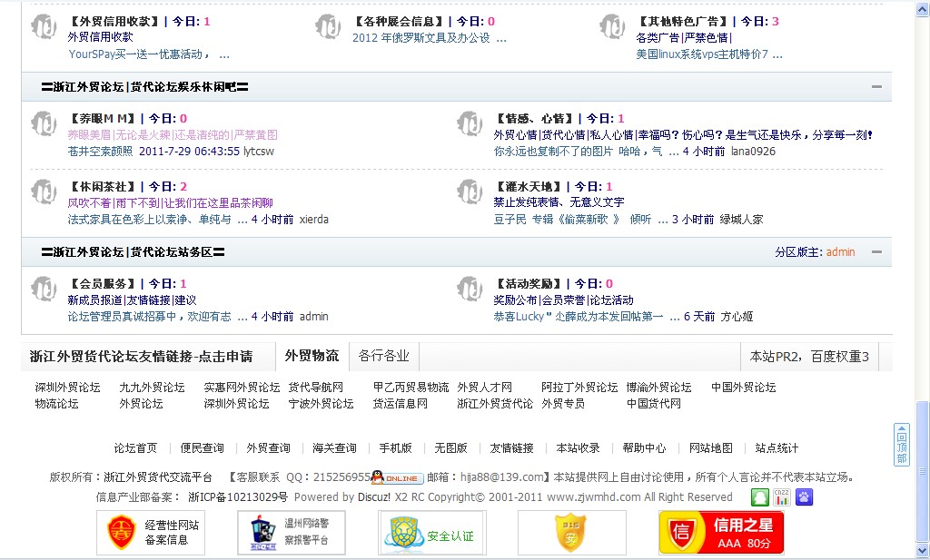Open the 外贸查询 footer link
Screen dimensions: 930x560
(x=269, y=448)
